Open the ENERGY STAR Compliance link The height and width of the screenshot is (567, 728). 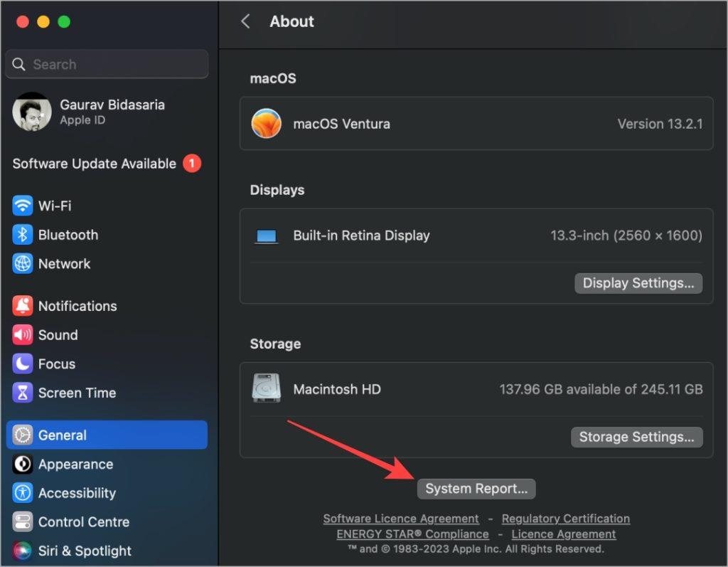[x=413, y=534]
